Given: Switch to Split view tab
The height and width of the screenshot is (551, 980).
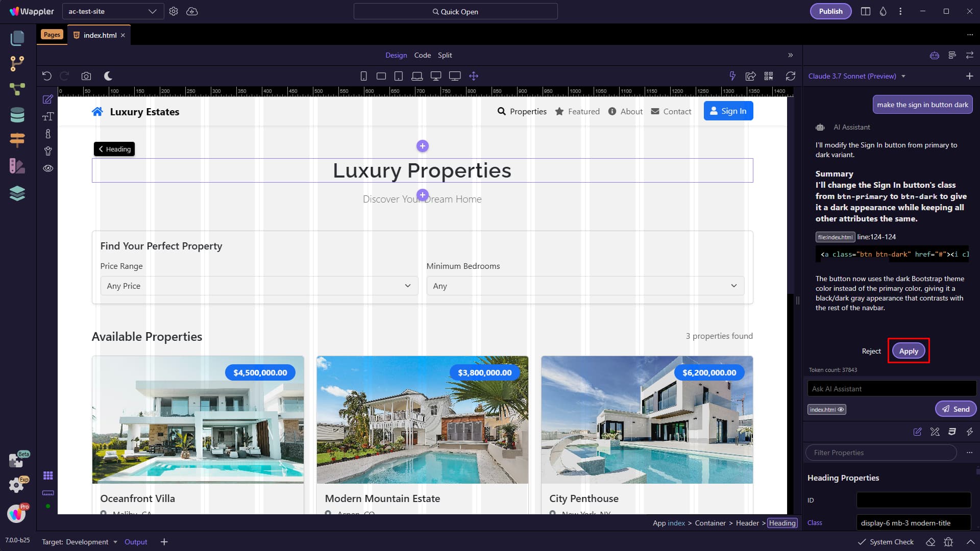Looking at the screenshot, I should coord(445,55).
